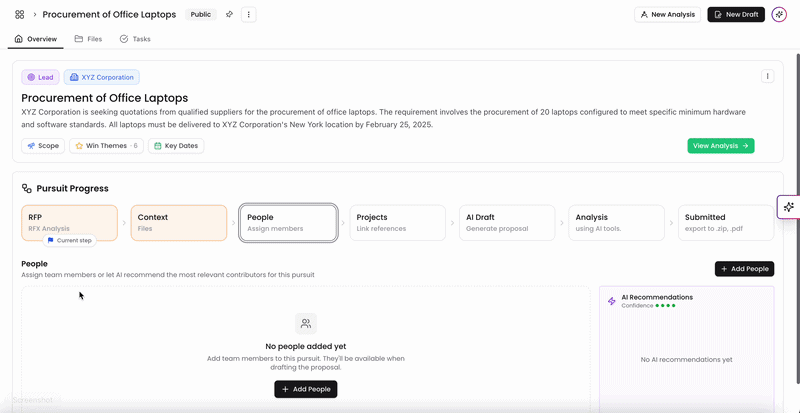This screenshot has width=800, height=413.
Task: Switch to the Files tab
Action: pyautogui.click(x=88, y=39)
